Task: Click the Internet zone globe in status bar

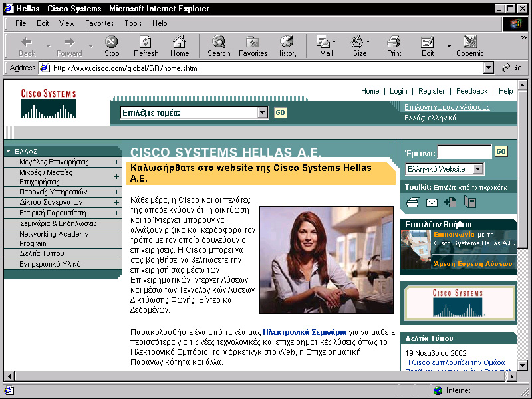Action: (438, 390)
